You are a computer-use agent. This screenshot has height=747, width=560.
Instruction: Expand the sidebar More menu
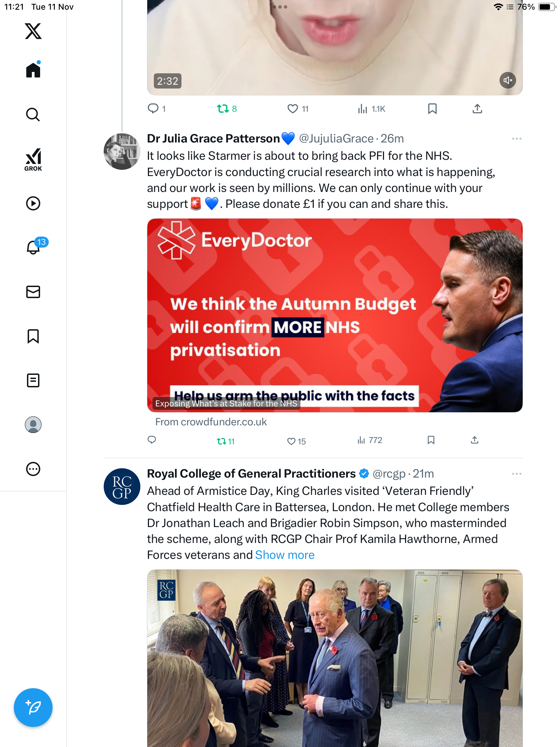(x=33, y=469)
